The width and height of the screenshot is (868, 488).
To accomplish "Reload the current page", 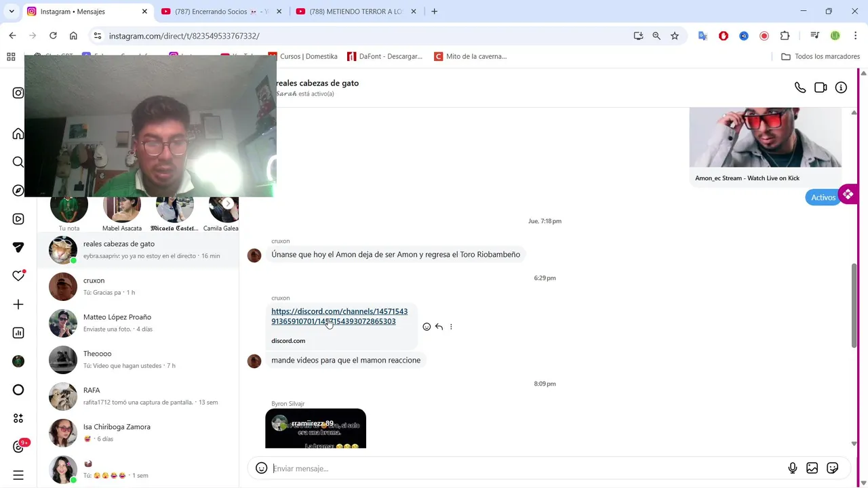I will (53, 36).
